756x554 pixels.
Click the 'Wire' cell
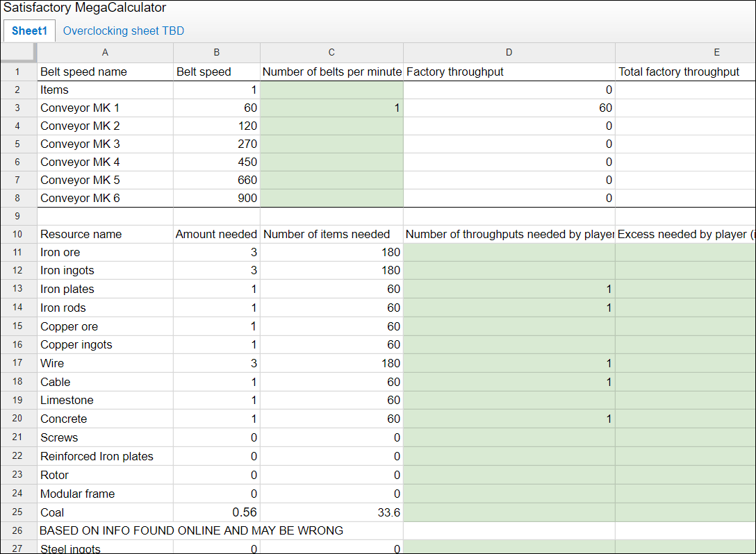[x=105, y=363]
